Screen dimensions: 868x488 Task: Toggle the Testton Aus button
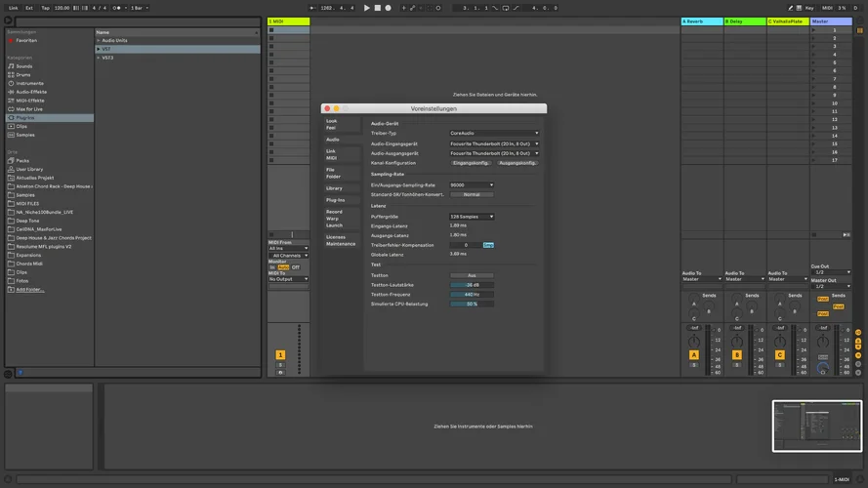[x=472, y=275]
